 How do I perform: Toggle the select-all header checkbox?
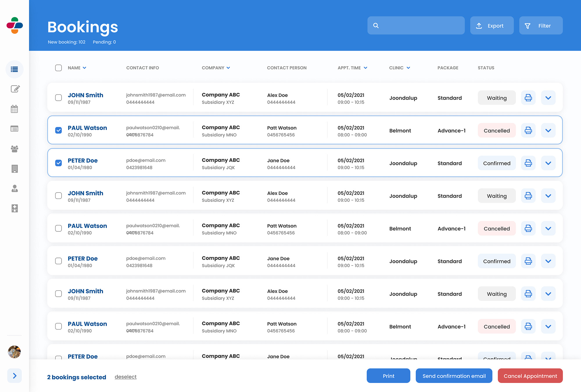pos(58,68)
